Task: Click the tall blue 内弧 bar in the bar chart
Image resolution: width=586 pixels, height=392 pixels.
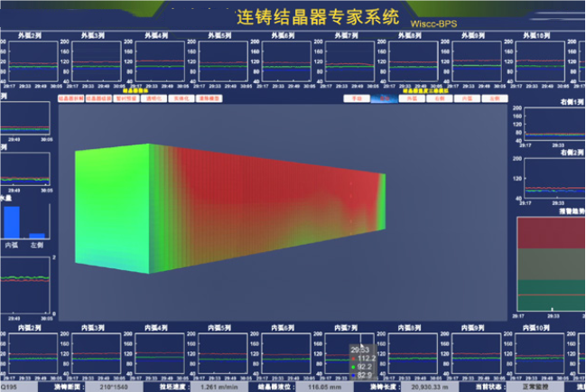Action: 12,221
